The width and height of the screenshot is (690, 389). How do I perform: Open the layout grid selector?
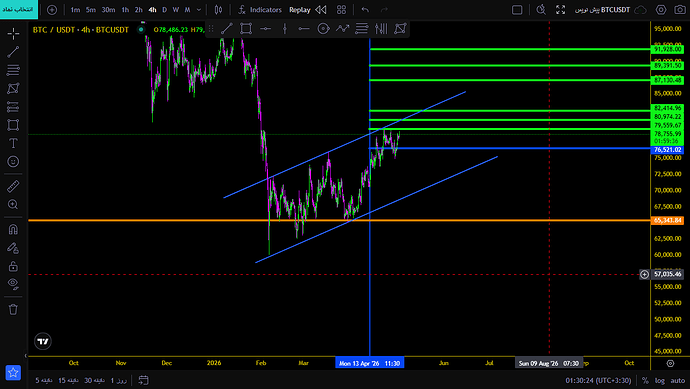click(341, 10)
